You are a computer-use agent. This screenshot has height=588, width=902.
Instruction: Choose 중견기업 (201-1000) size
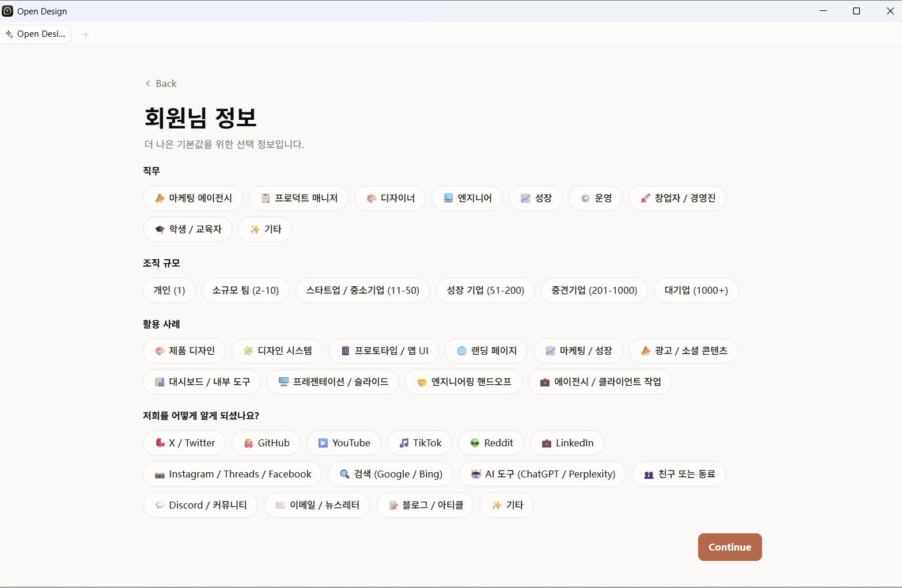594,290
